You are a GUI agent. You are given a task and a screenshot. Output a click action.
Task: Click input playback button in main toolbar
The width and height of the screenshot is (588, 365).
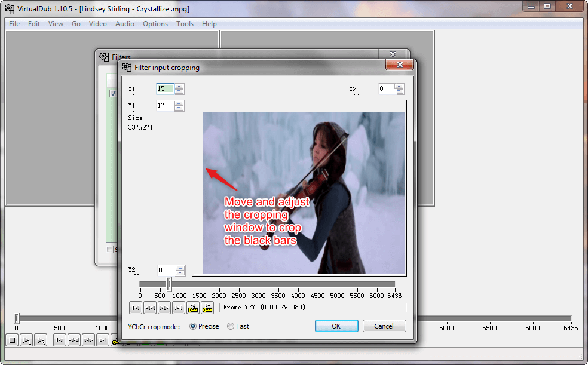(x=27, y=341)
